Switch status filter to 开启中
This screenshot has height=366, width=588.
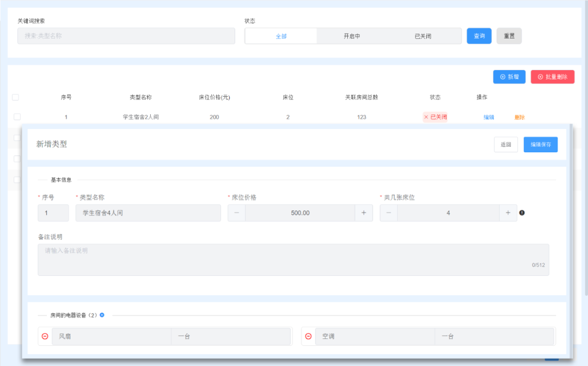click(x=352, y=36)
